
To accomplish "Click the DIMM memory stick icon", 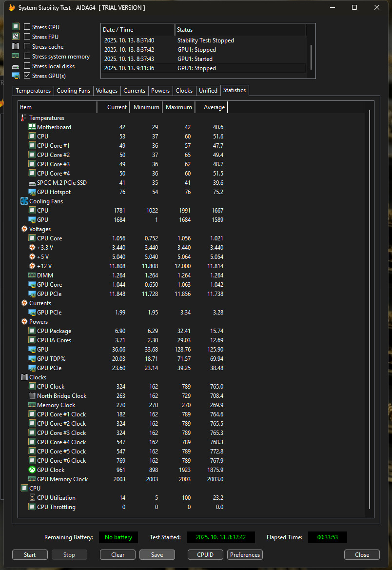I will pos(32,275).
